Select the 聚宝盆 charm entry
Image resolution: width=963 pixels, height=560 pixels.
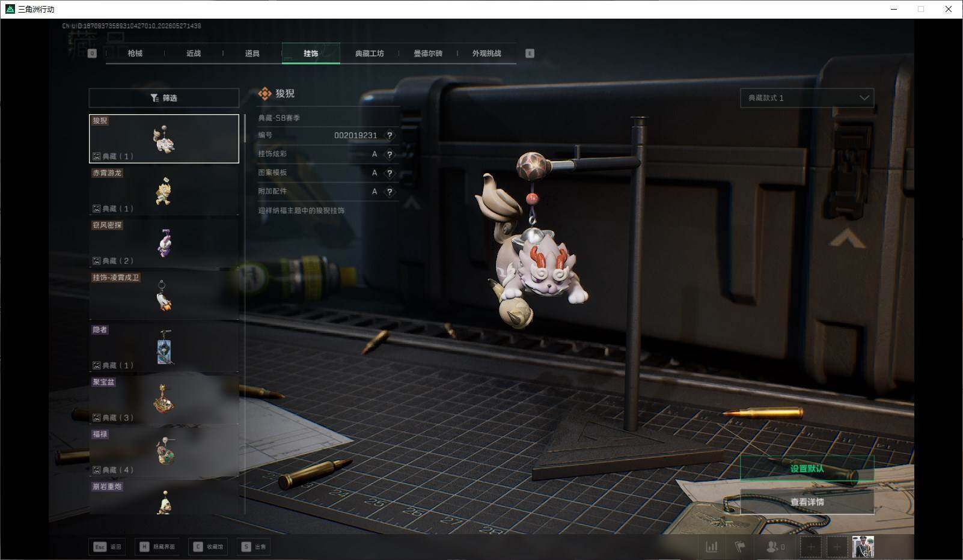pyautogui.click(x=164, y=400)
